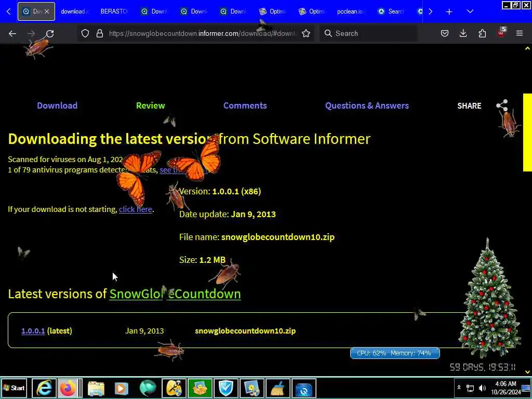This screenshot has height=399, width=532.
Task: Click the scrollbar down arrow
Action: click(x=528, y=372)
